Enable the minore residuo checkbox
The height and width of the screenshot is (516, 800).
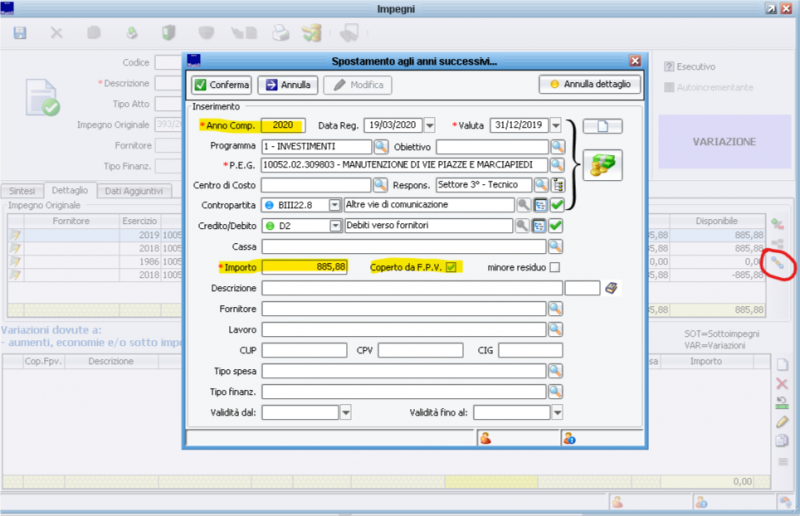(x=554, y=267)
